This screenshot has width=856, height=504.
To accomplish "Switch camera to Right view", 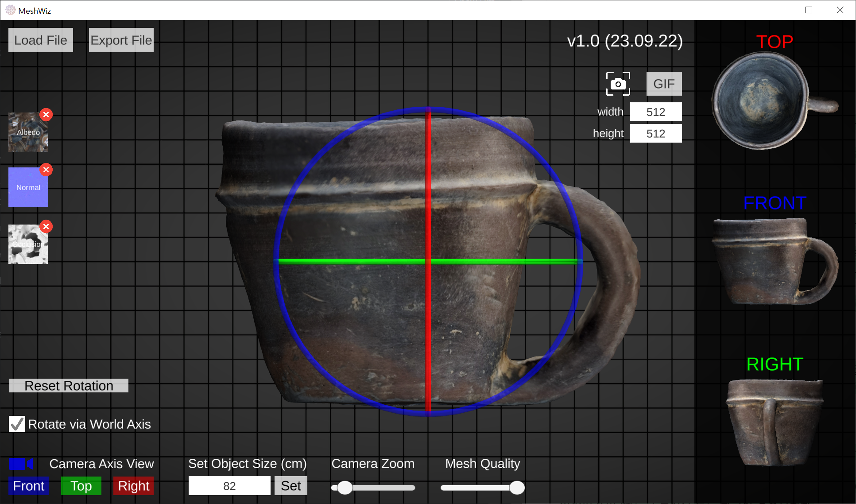I will click(133, 486).
